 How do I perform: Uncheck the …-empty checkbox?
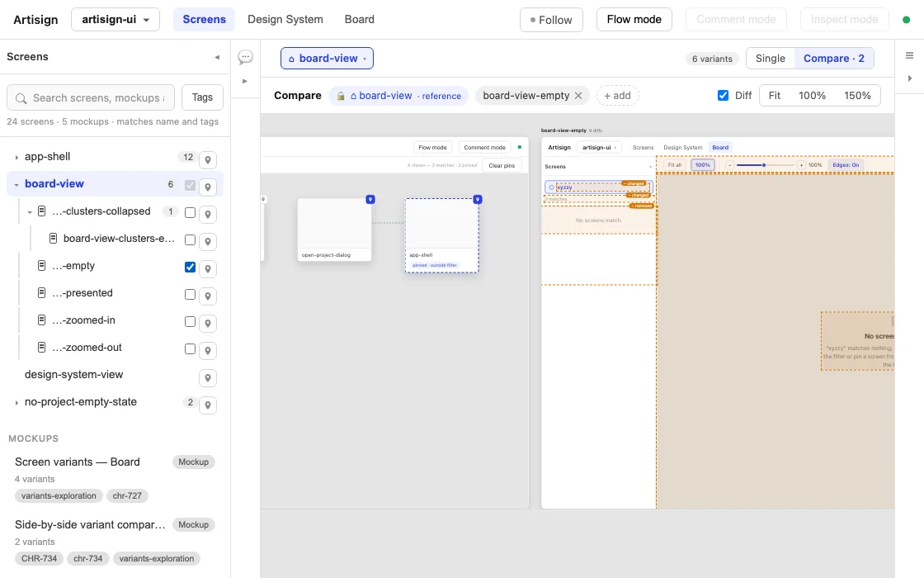(190, 268)
